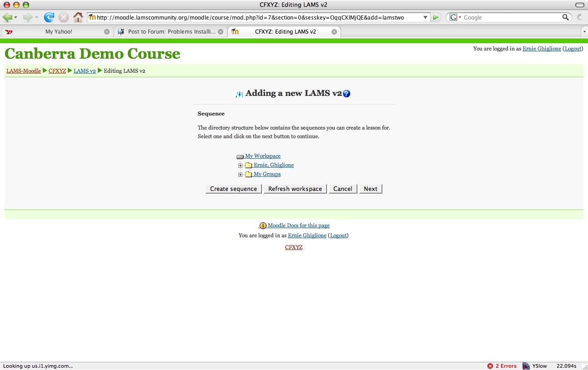Click the green Go arrow beside URL
Viewport: 588px width, 370px height.
(x=436, y=17)
